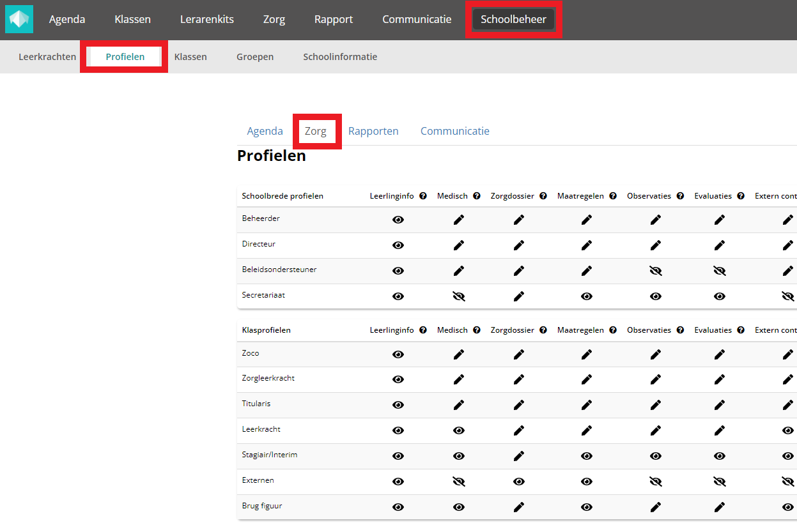797x532 pixels.
Task: Go to the Leerkrachten subpage
Action: [47, 57]
